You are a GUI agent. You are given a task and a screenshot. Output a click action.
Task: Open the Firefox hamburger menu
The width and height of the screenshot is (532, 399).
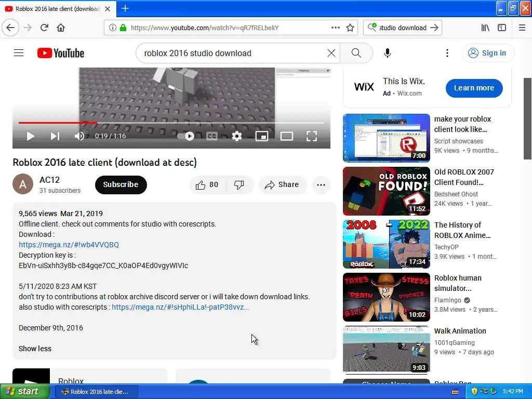pos(522,28)
